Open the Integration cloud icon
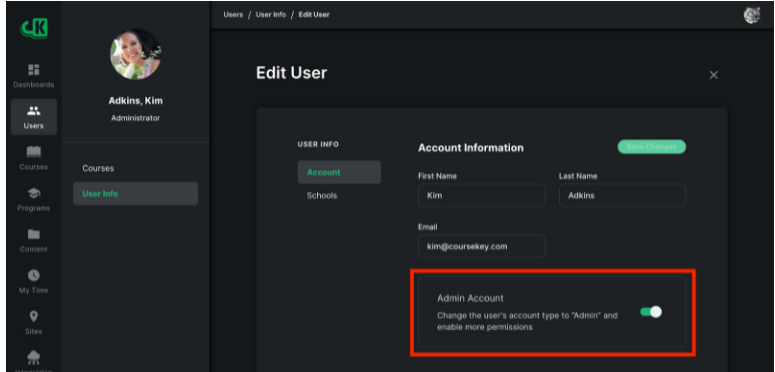This screenshot has width=775, height=372. tap(34, 357)
